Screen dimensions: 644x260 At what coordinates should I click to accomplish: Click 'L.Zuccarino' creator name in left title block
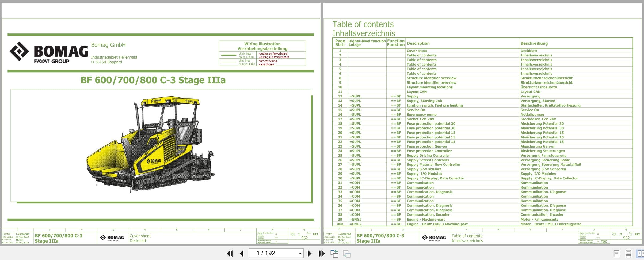pyautogui.click(x=22, y=234)
